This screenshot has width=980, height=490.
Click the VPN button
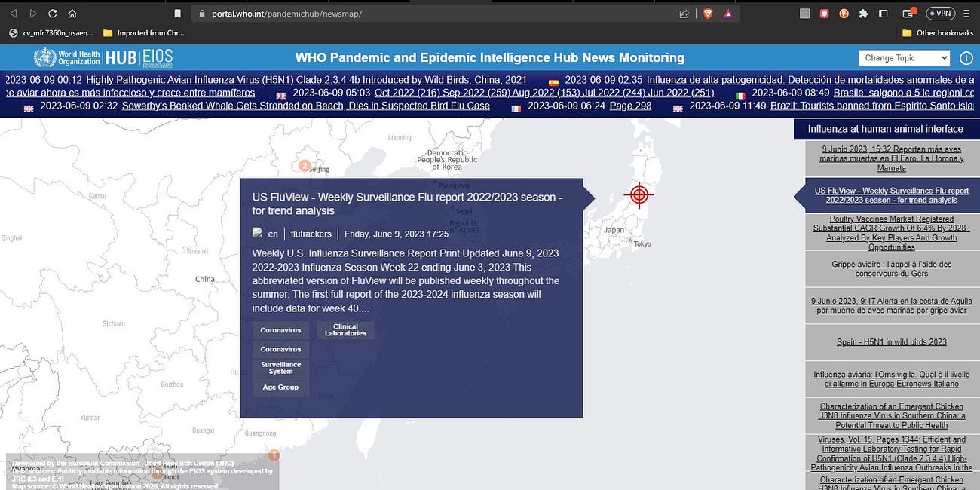941,14
